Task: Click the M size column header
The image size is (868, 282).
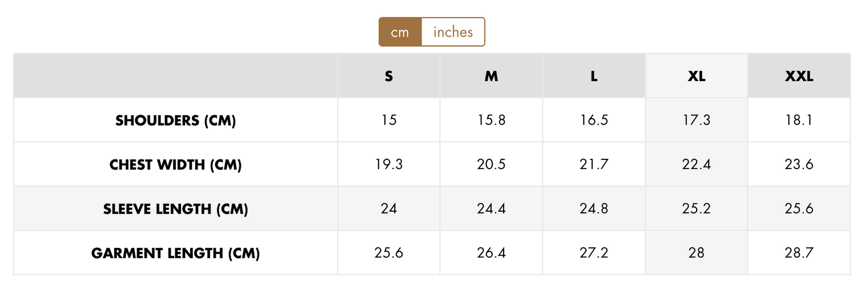Action: click(x=491, y=76)
